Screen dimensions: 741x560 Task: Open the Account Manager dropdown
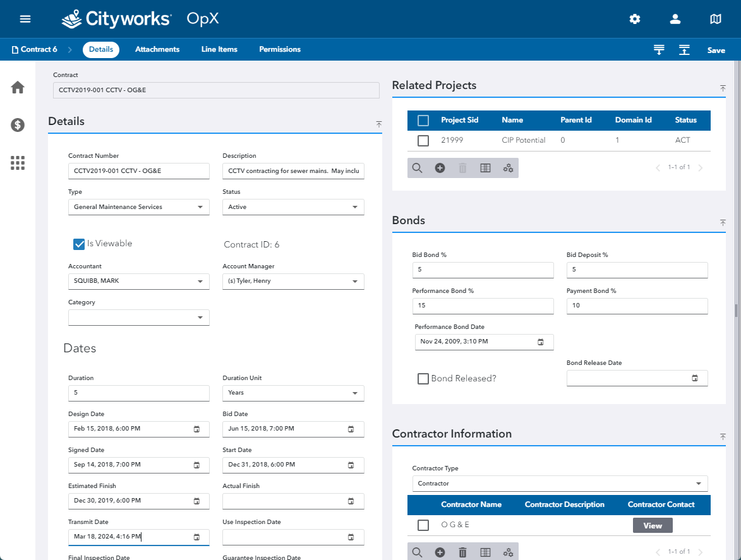point(293,281)
